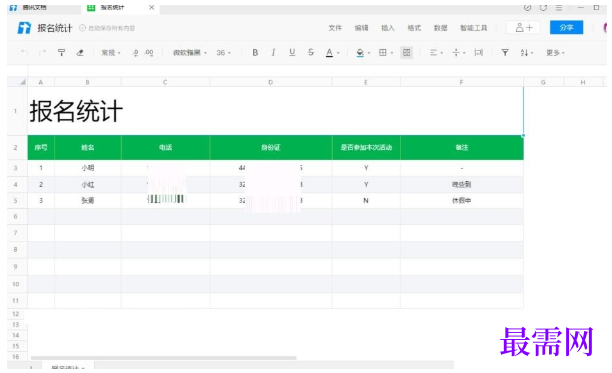Decrease decimal places with the .0 icon
The height and width of the screenshot is (373, 612).
(x=135, y=53)
